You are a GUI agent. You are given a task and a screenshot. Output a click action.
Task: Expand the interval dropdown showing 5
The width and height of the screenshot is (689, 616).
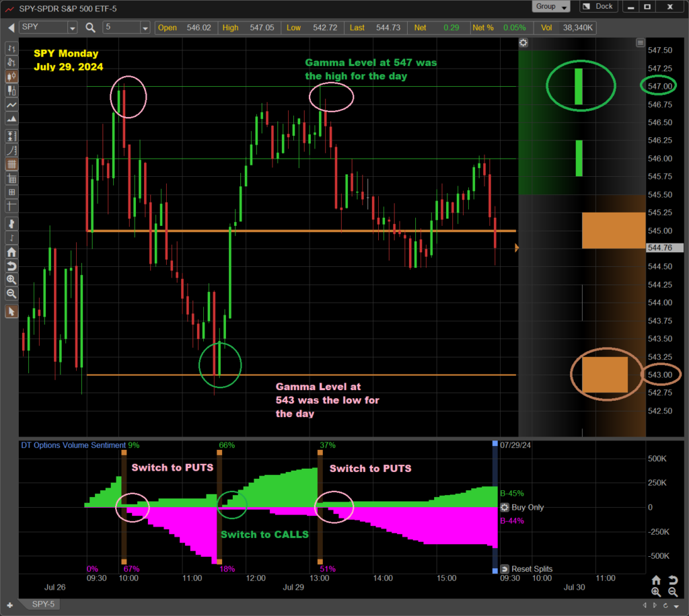click(145, 28)
